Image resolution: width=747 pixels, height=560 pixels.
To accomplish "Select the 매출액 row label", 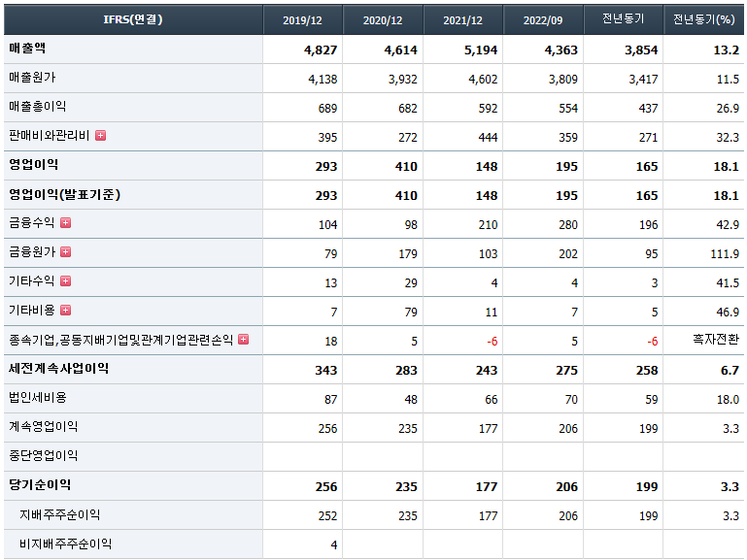I will 27,49.
